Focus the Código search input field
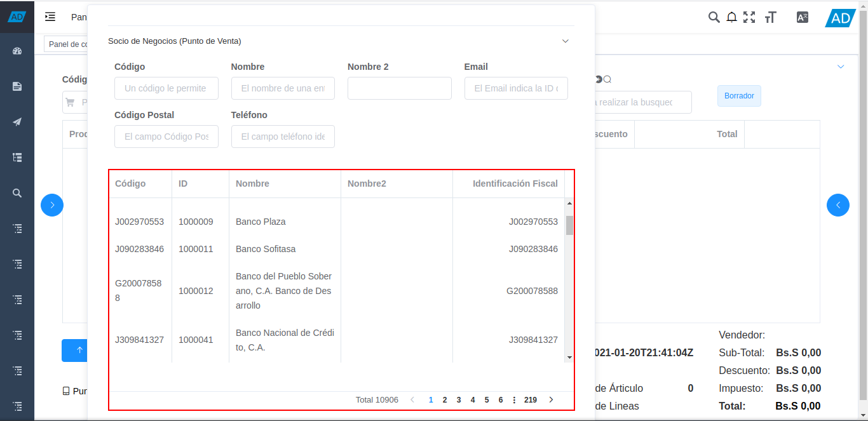Viewport: 868px width, 421px height. 166,88
